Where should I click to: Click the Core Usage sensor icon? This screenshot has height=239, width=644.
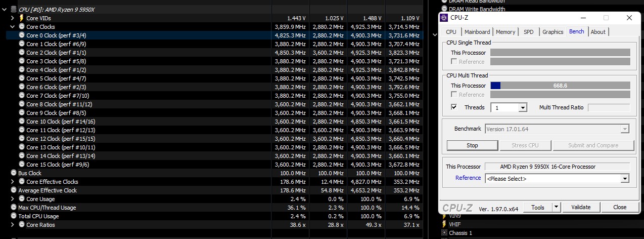[22, 199]
